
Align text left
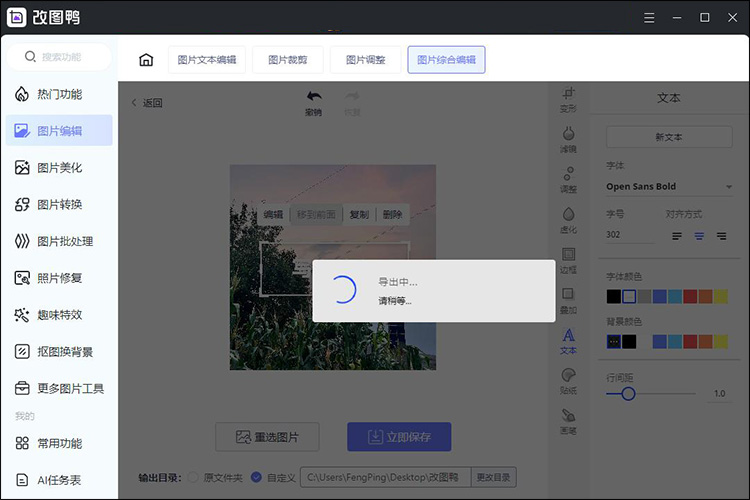click(x=677, y=236)
